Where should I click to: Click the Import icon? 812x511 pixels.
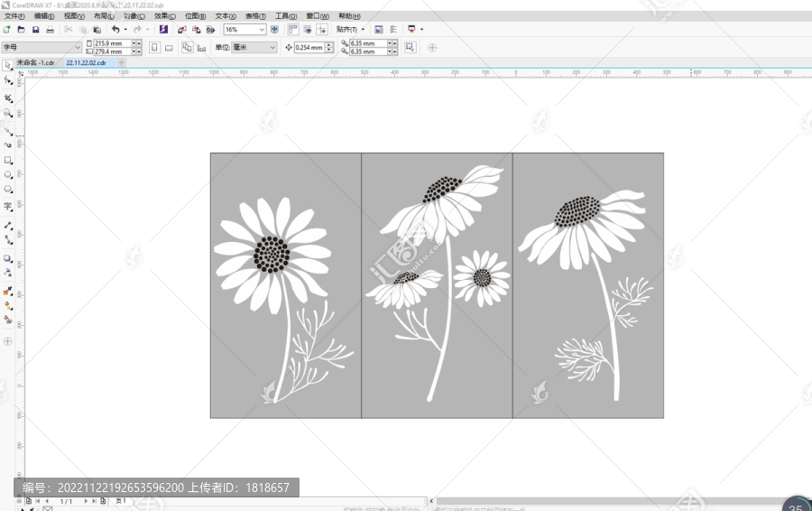pyautogui.click(x=181, y=30)
